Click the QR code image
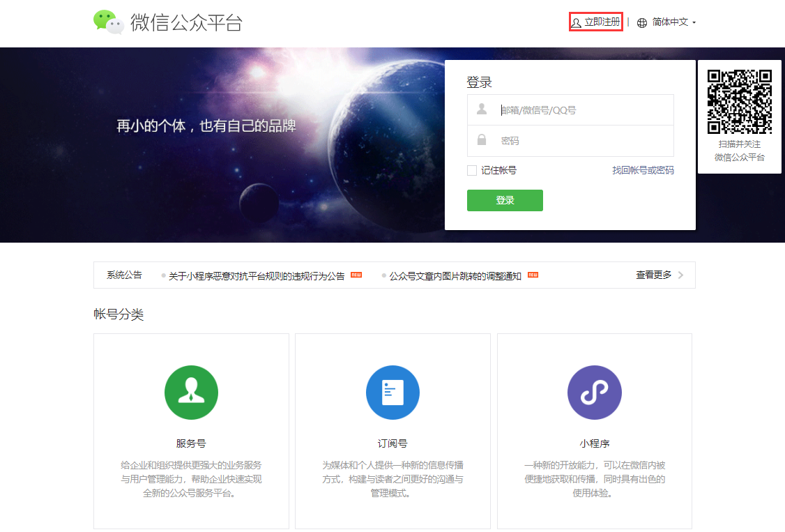 click(740, 102)
